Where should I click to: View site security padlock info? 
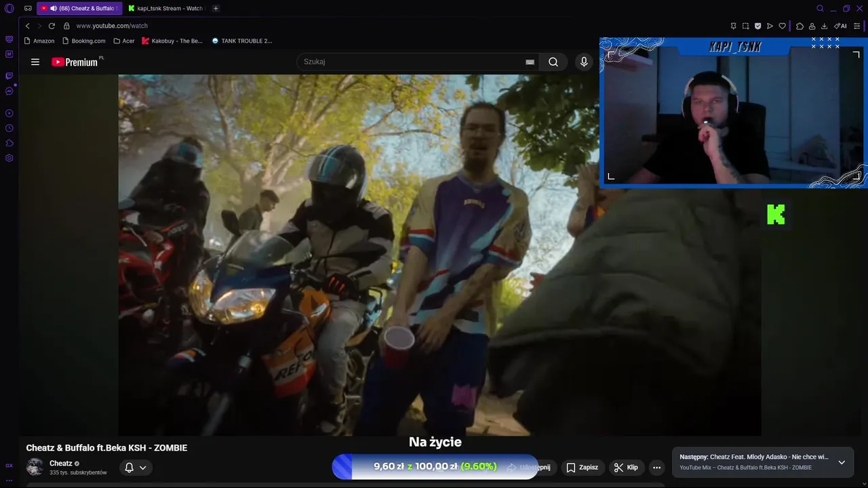(x=66, y=26)
